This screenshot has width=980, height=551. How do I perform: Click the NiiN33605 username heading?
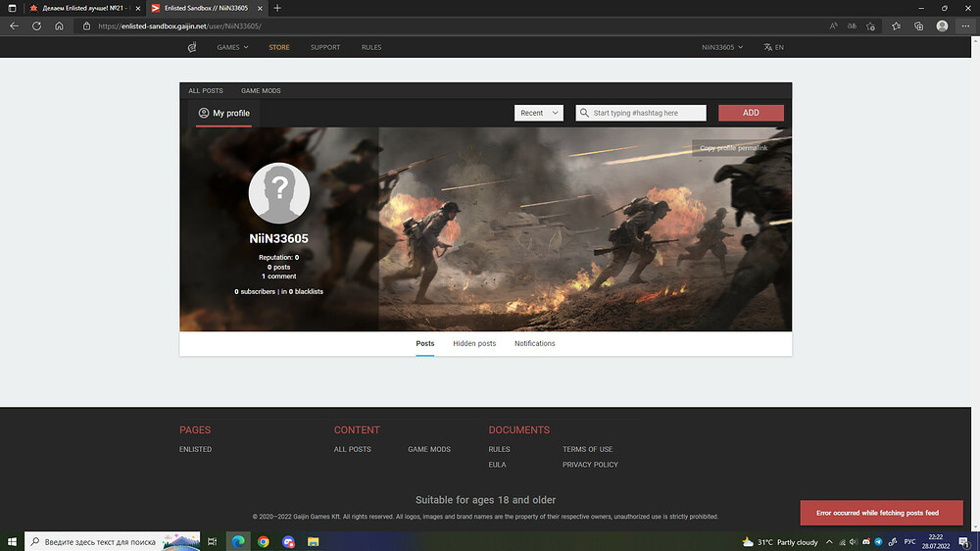[x=278, y=238]
